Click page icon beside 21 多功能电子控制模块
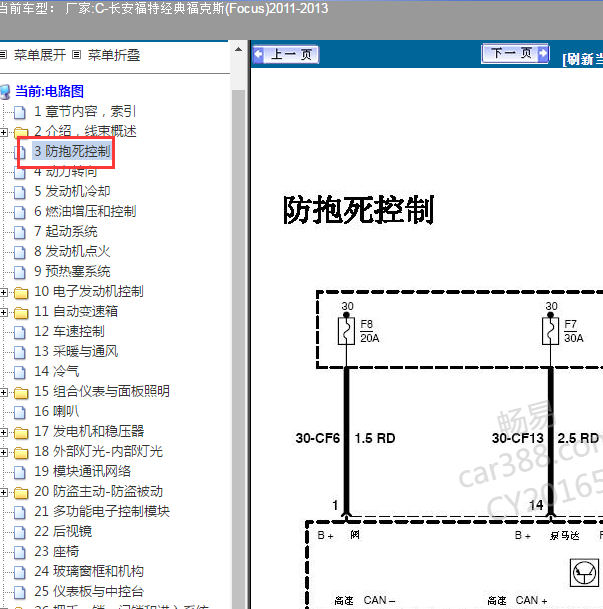The image size is (603, 609). click(x=20, y=512)
